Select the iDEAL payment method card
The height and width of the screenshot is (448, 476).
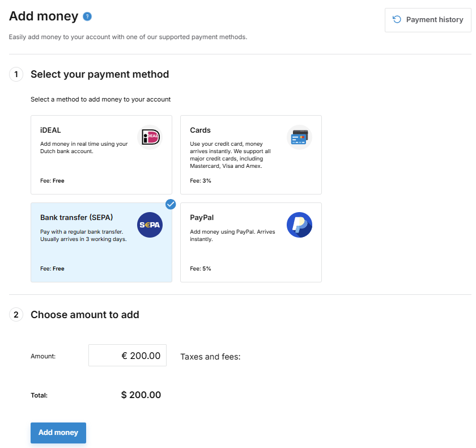(x=101, y=155)
